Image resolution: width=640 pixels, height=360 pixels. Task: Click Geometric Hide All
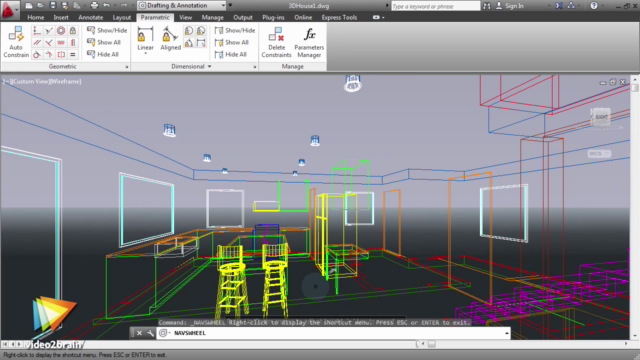pyautogui.click(x=103, y=54)
